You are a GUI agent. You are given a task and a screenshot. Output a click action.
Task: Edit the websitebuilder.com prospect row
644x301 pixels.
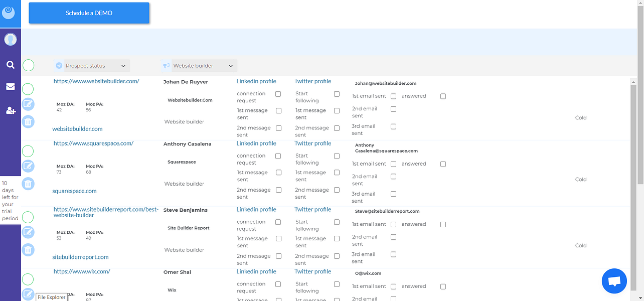tap(28, 104)
